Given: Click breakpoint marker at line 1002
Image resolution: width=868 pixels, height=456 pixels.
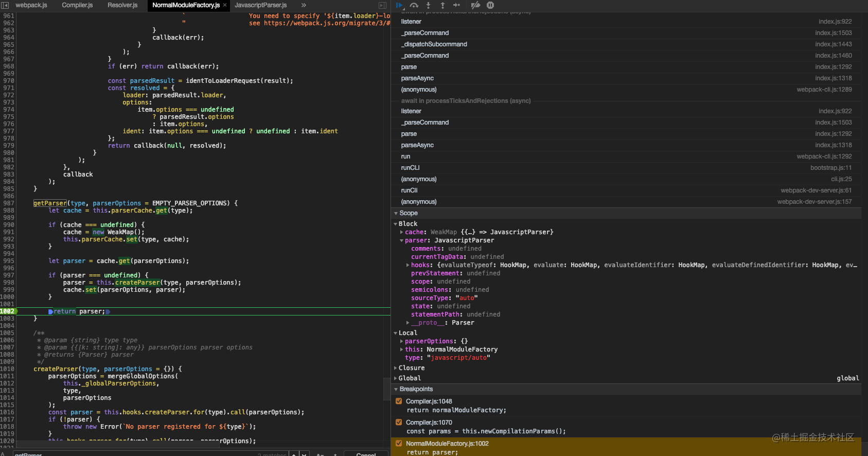Looking at the screenshot, I should click(x=8, y=311).
